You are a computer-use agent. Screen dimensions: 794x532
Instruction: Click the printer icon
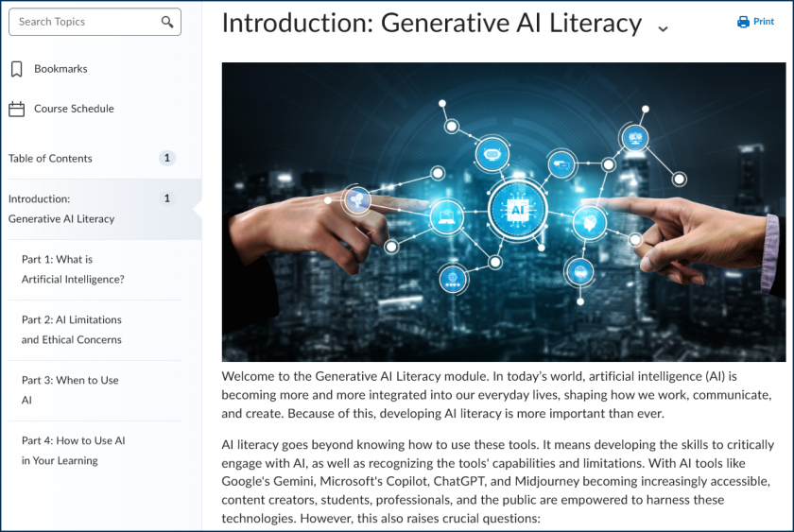coord(743,22)
